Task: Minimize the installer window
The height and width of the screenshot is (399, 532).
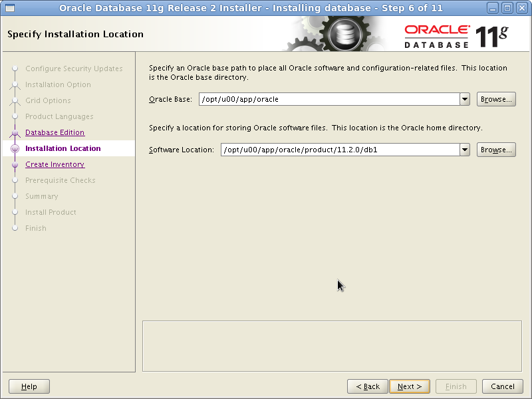Action: click(492, 8)
